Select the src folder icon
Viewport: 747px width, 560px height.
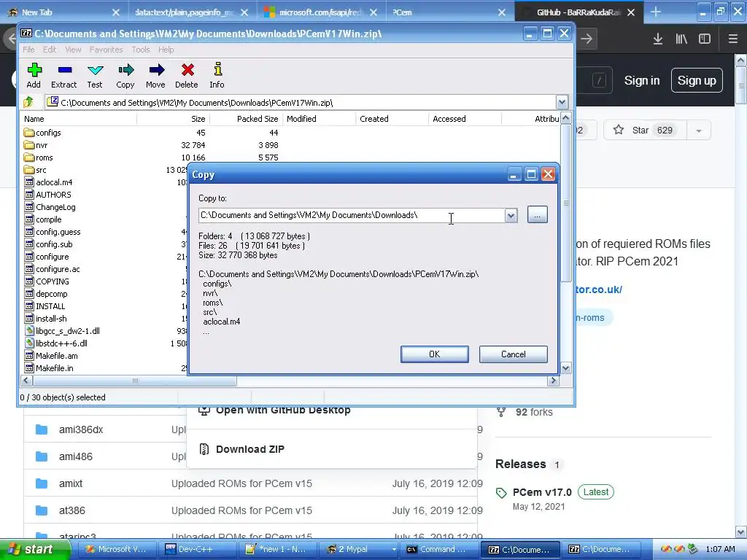(28, 170)
